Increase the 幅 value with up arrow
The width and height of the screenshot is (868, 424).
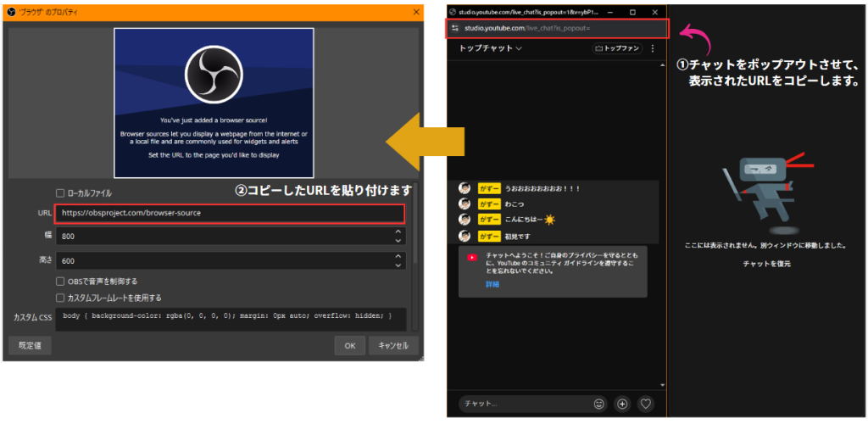point(398,232)
